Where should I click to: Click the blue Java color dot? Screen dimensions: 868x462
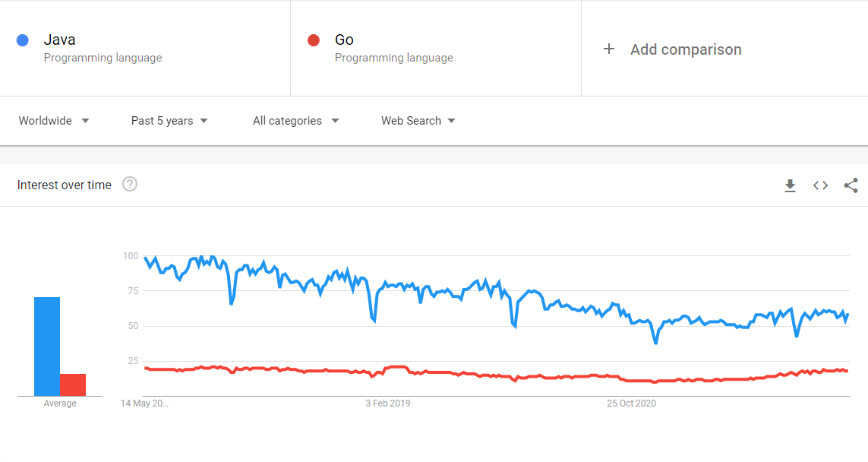tap(23, 40)
